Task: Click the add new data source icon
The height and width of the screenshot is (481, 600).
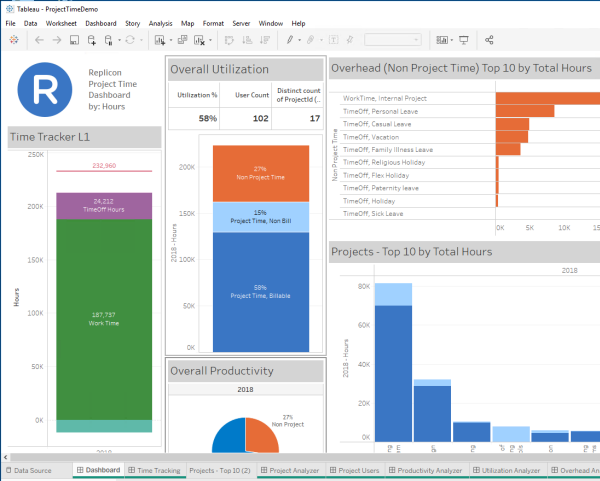Action: [91, 40]
